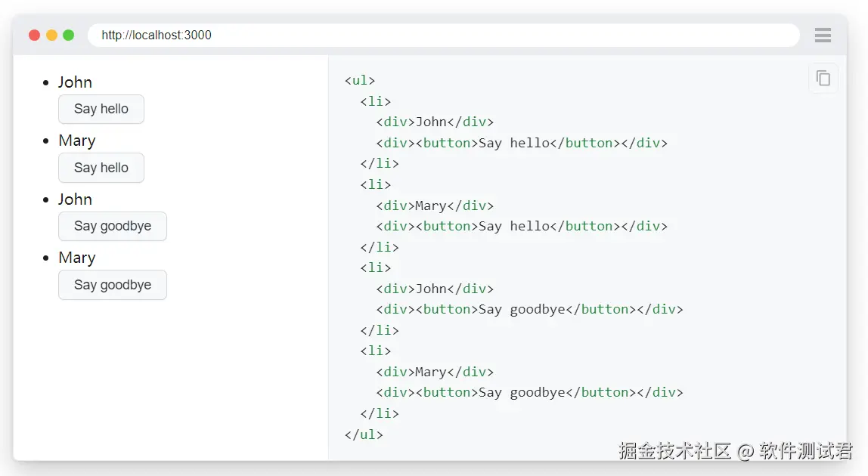This screenshot has width=868, height=476.
Task: Click the last closing </li> code line
Action: (380, 413)
